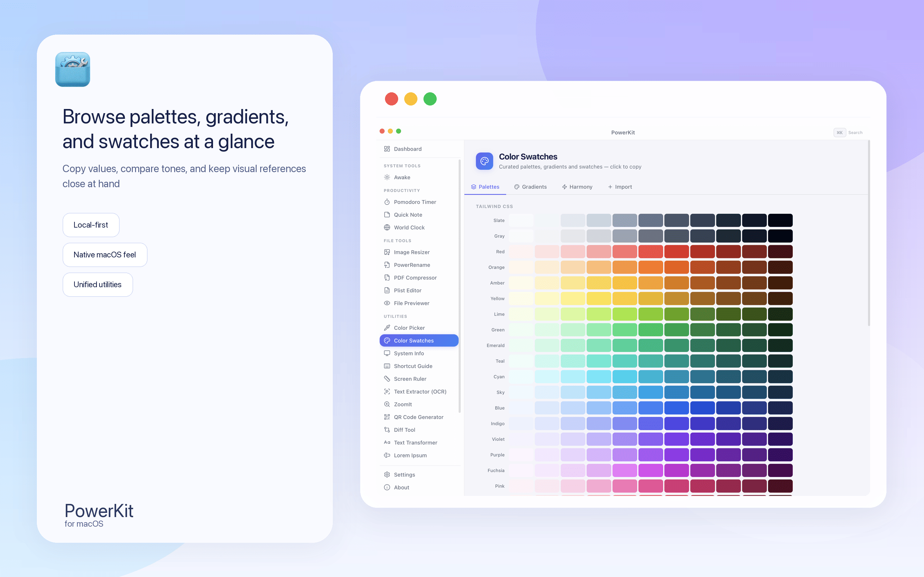Image resolution: width=924 pixels, height=577 pixels.
Task: Switch to the Harmony tab
Action: coord(577,187)
